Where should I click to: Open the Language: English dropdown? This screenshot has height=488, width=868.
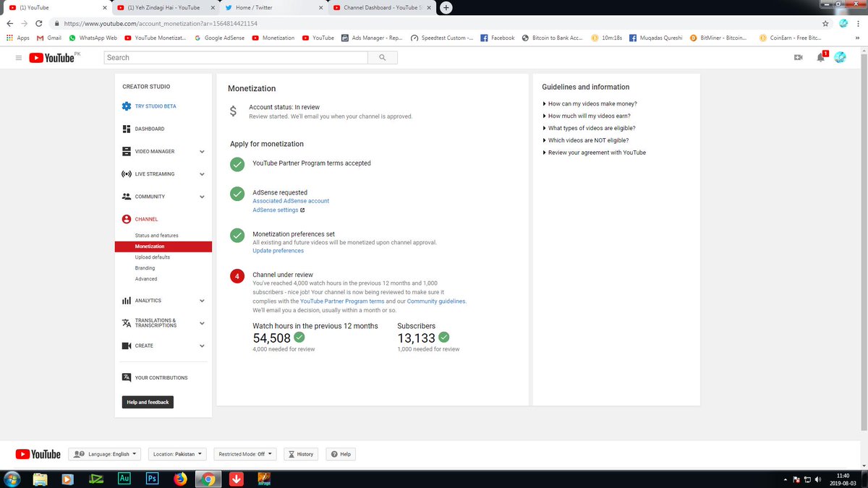pyautogui.click(x=106, y=454)
